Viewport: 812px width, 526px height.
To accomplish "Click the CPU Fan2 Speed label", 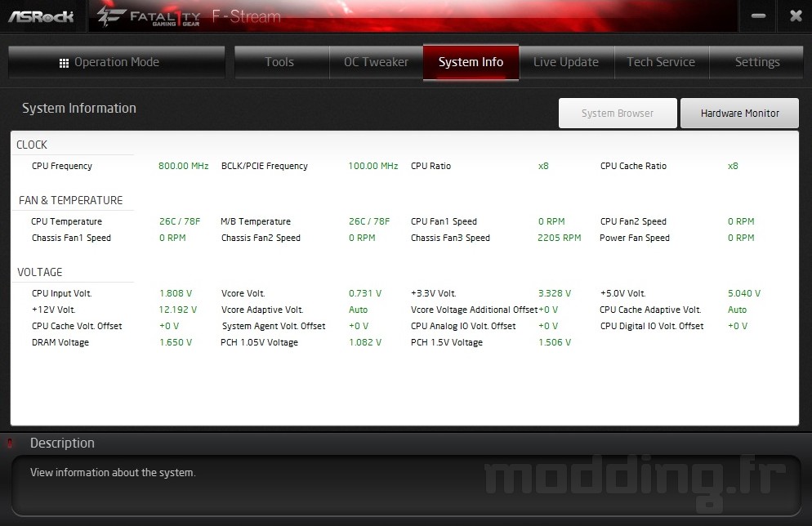I will click(633, 221).
